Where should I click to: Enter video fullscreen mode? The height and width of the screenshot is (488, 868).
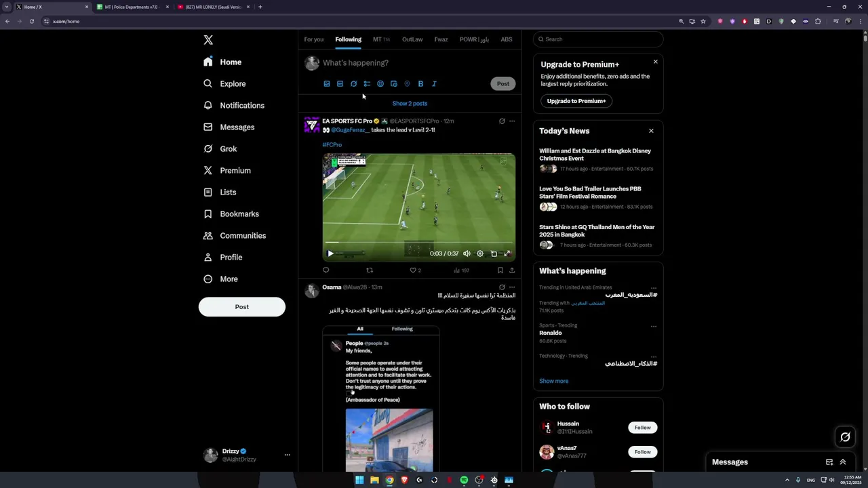507,253
